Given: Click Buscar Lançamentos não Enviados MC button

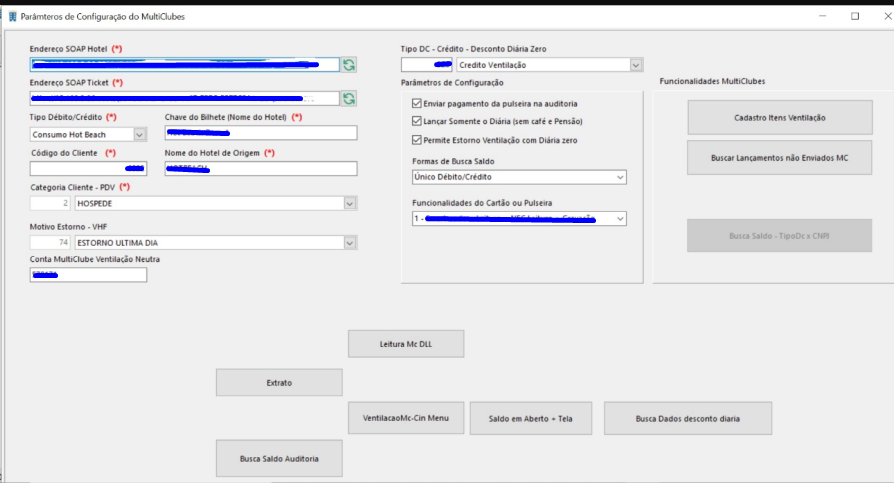Looking at the screenshot, I should 779,157.
